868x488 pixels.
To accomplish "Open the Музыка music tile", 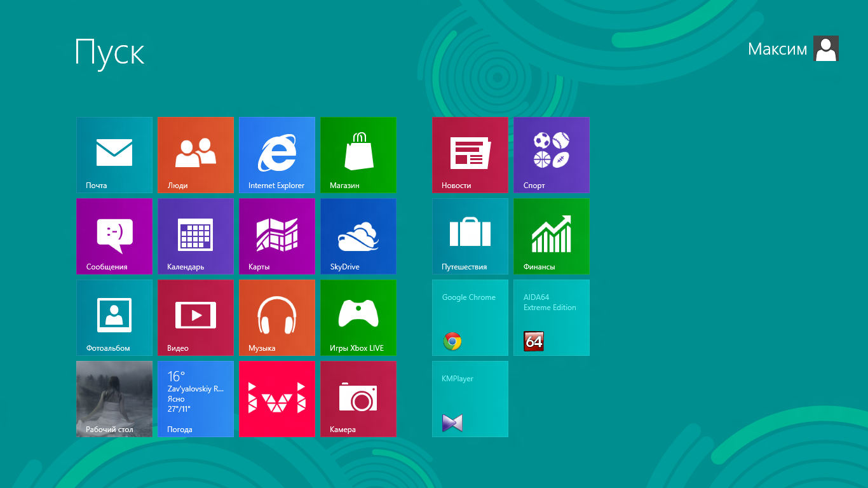I will click(277, 317).
